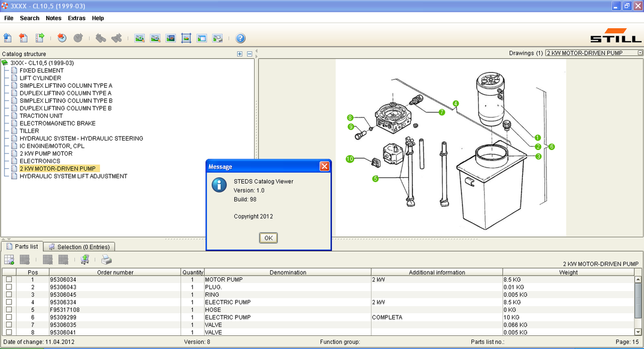Sort by the Denomination column header
The image size is (644, 349).
288,272
